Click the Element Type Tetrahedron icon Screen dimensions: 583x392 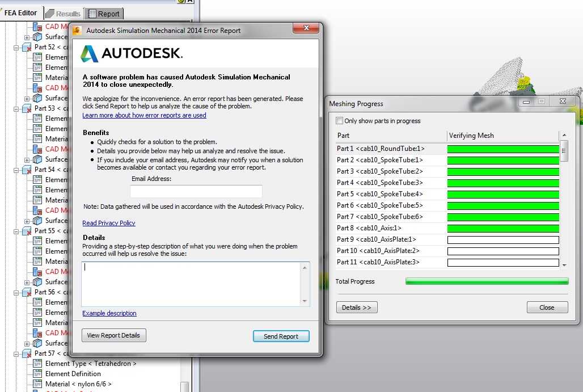[37, 364]
